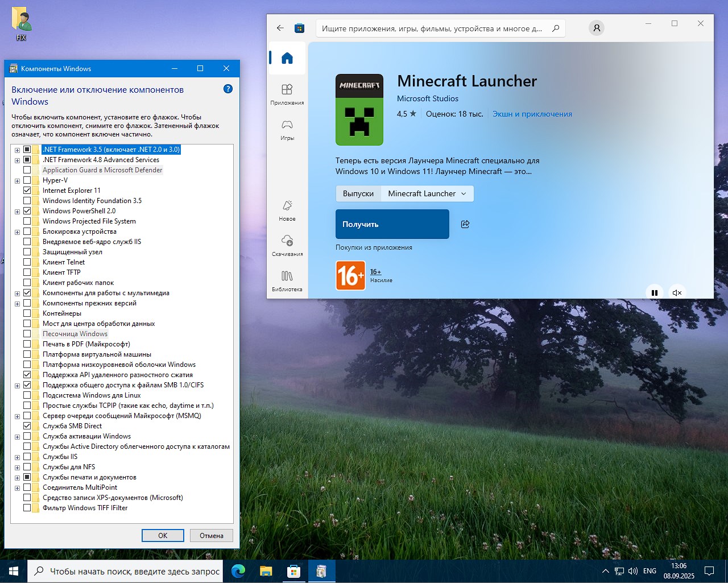Open the Приложения section icon
The image size is (728, 583).
point(287,89)
